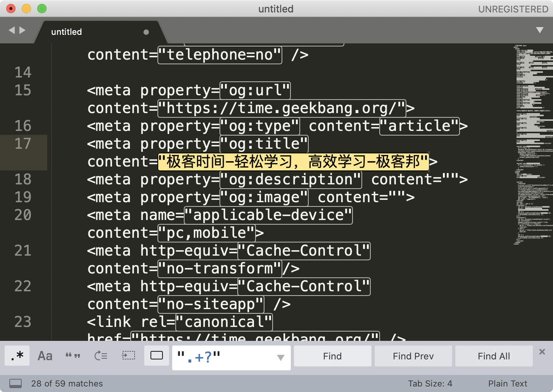553x392 pixels.
Task: Toggle in-selection search option
Action: pyautogui.click(x=128, y=356)
